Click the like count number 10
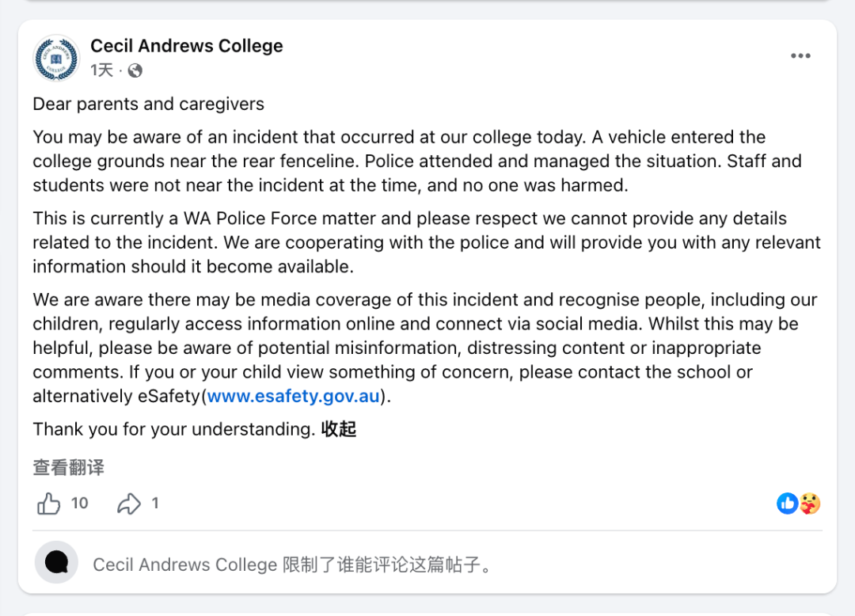 point(80,503)
